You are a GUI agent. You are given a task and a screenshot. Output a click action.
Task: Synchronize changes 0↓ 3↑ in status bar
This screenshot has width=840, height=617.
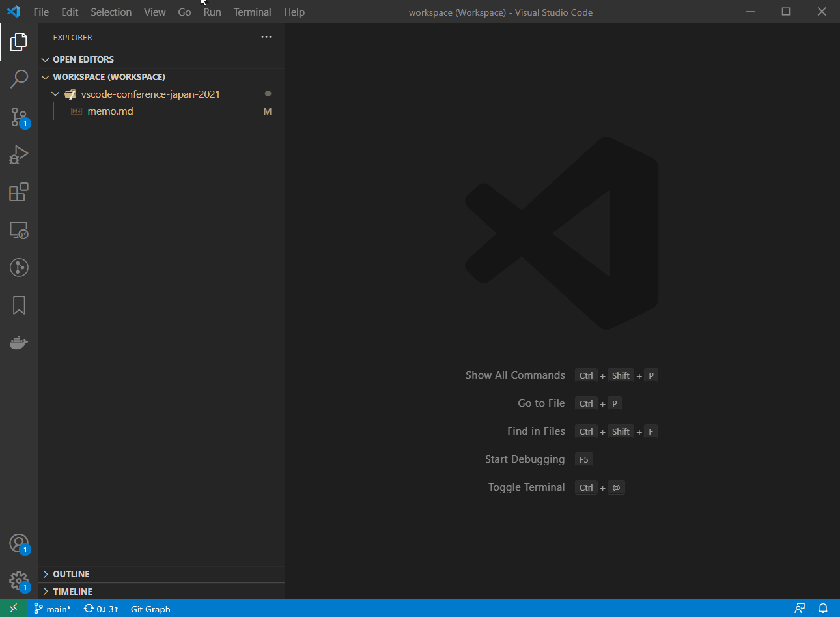(101, 609)
